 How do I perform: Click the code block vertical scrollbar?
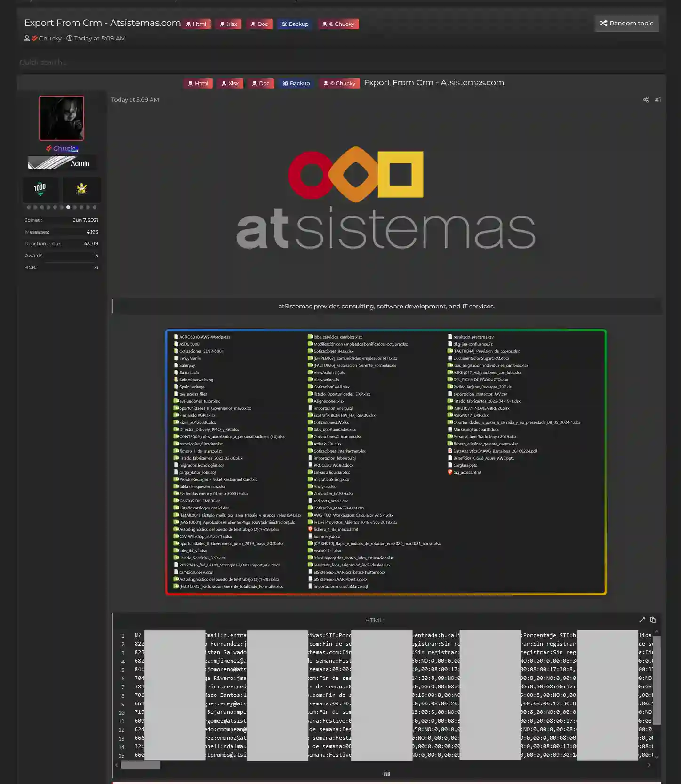click(x=657, y=680)
